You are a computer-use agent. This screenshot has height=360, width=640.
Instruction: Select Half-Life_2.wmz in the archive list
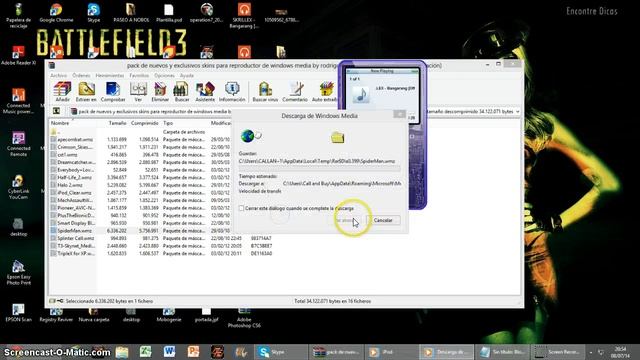pyautogui.click(x=74, y=178)
